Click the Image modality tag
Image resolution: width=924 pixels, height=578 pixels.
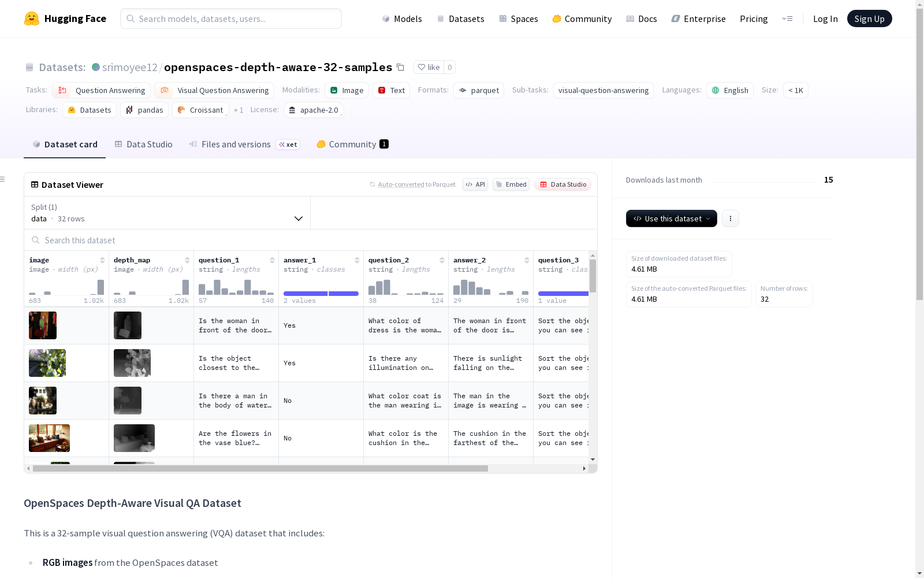point(346,90)
